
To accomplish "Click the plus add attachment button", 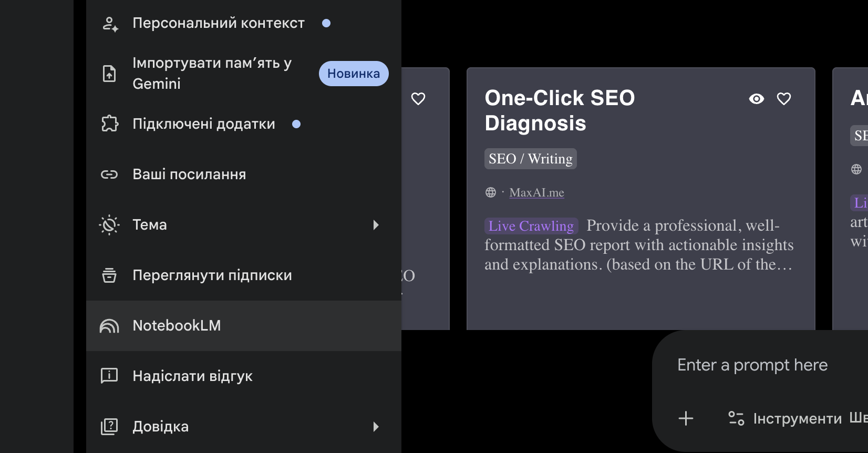I will point(686,418).
